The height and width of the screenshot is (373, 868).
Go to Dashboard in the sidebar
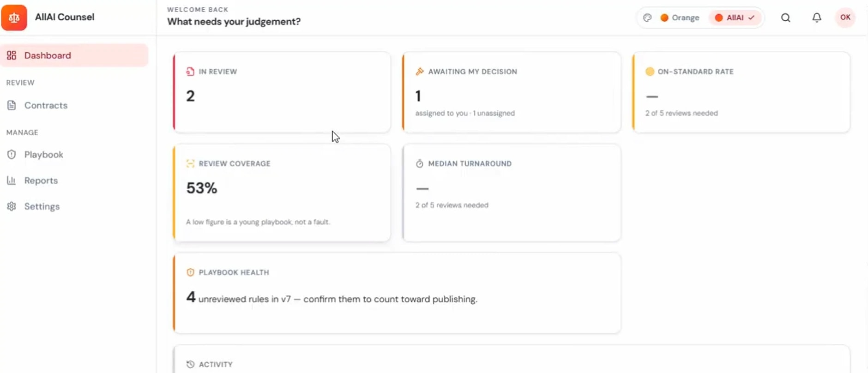click(x=74, y=55)
